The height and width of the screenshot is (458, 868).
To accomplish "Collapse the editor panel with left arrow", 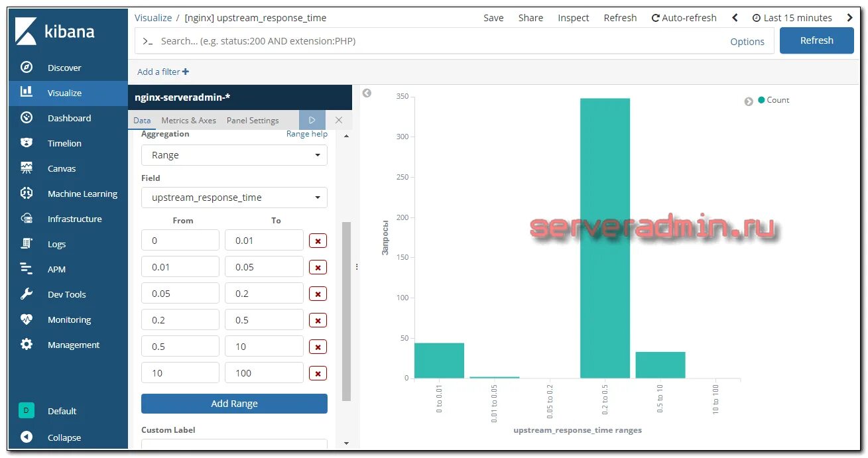I will click(x=367, y=93).
